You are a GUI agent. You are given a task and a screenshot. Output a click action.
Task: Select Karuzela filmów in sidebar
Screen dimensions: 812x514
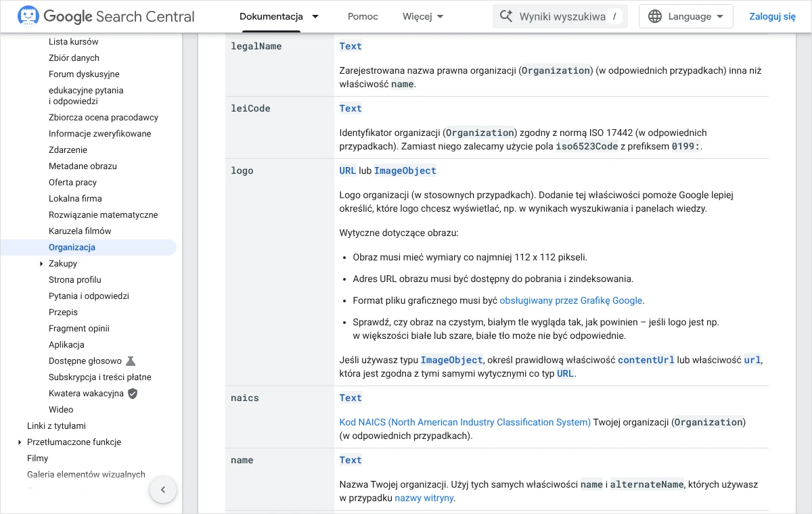80,231
